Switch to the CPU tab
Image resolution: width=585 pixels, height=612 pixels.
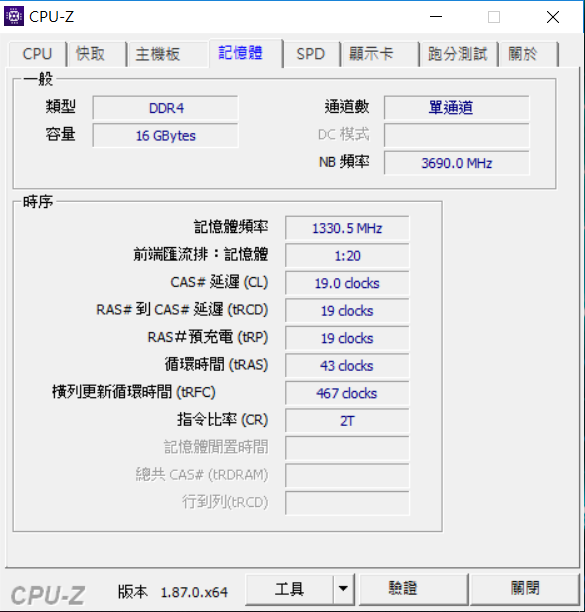point(37,54)
